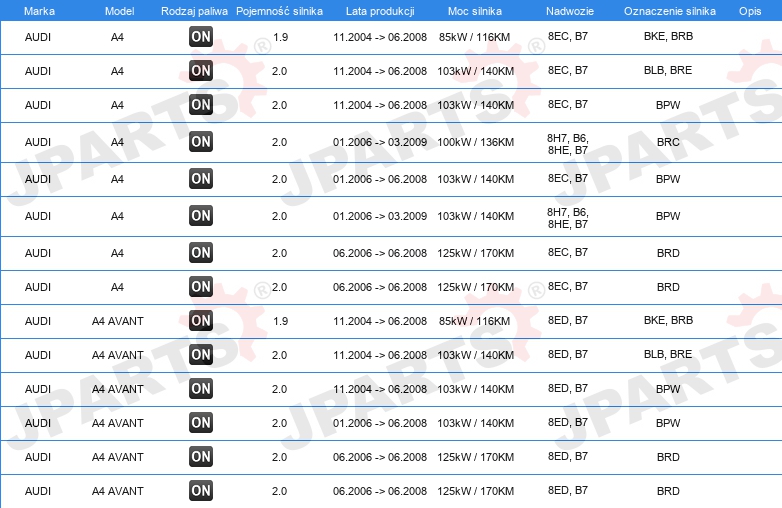Click 01.2006 -> 06.2008 in the A4 8EC row
The image size is (782, 508).
click(x=380, y=179)
